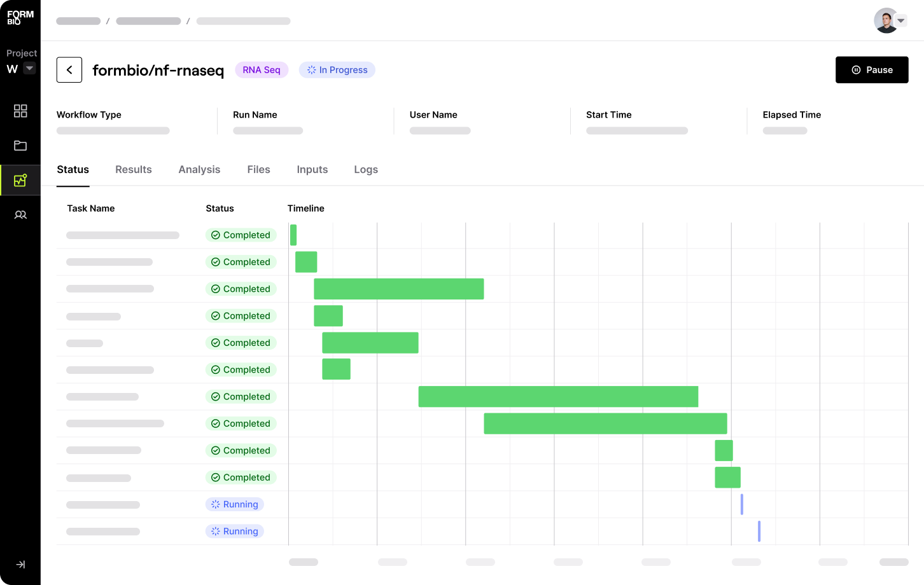Image resolution: width=924 pixels, height=585 pixels.
Task: Open the dashboard grid icon in sidebar
Action: [20, 111]
